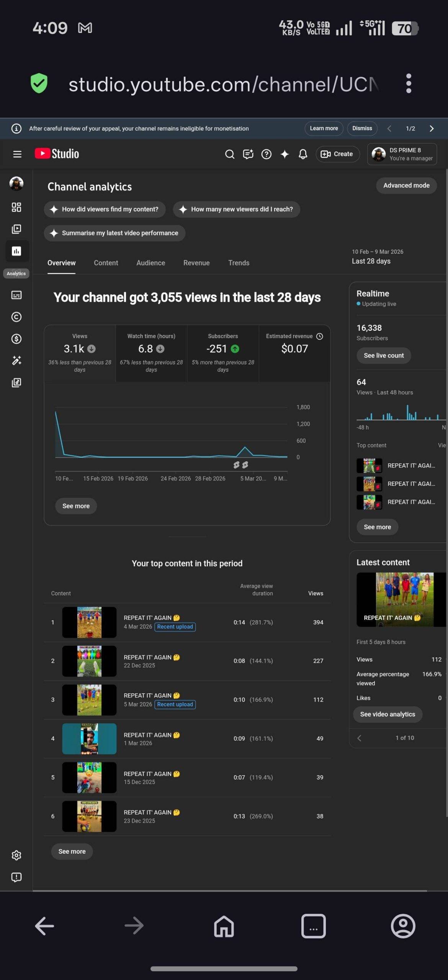Image resolution: width=448 pixels, height=980 pixels.
Task: Open Copyright from the sidebar icon
Action: click(16, 317)
